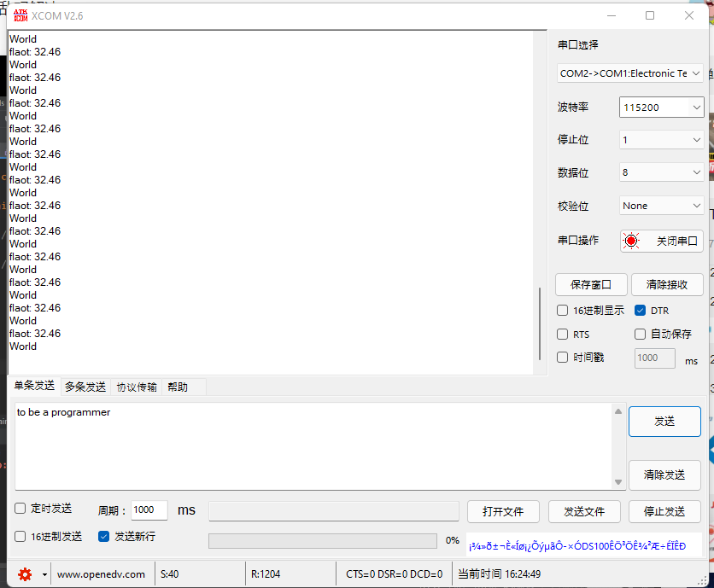Click the window resize grip icon
This screenshot has width=714, height=588.
(703, 579)
